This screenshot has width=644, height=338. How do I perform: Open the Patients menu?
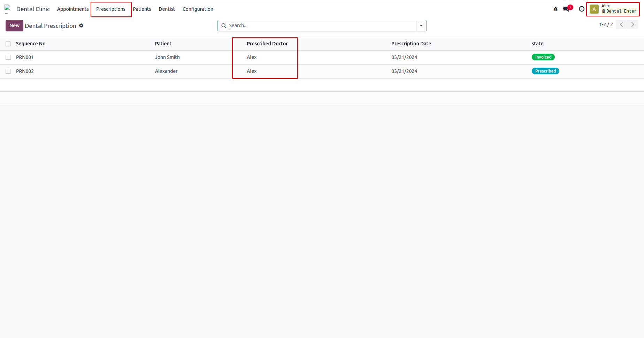142,9
